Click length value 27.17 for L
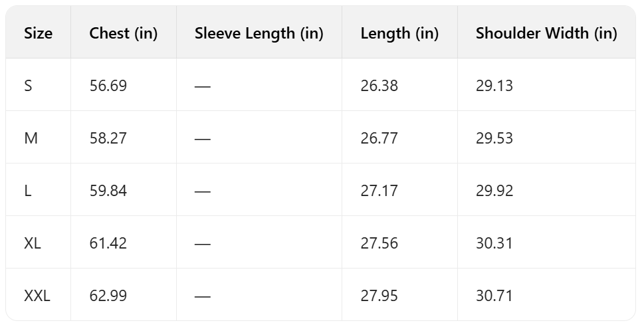The image size is (644, 323). point(379,191)
